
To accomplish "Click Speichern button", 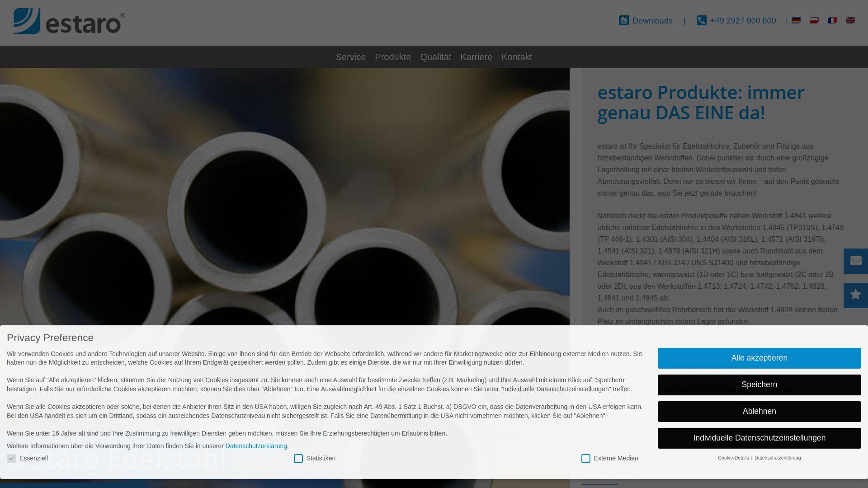I will pyautogui.click(x=759, y=385).
